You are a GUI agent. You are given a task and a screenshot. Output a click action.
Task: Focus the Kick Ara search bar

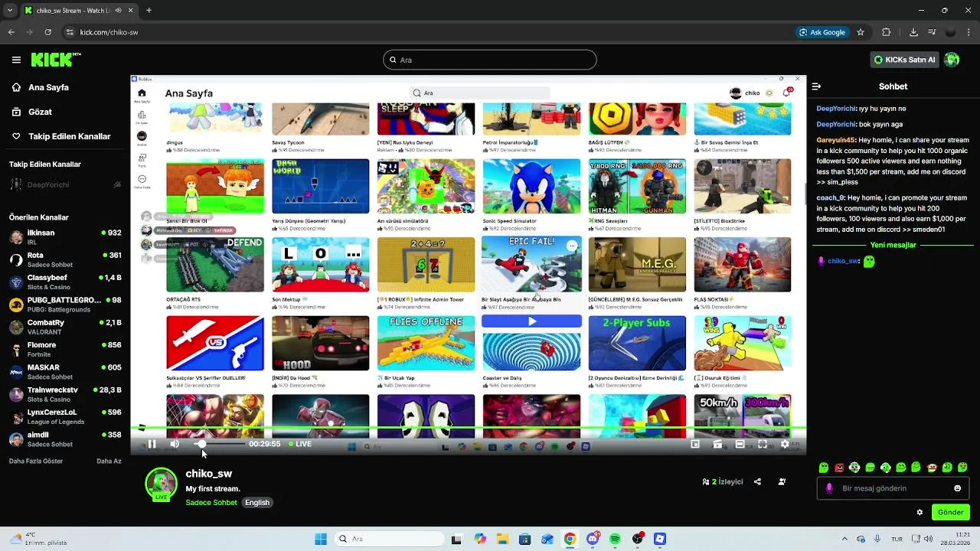coord(490,60)
